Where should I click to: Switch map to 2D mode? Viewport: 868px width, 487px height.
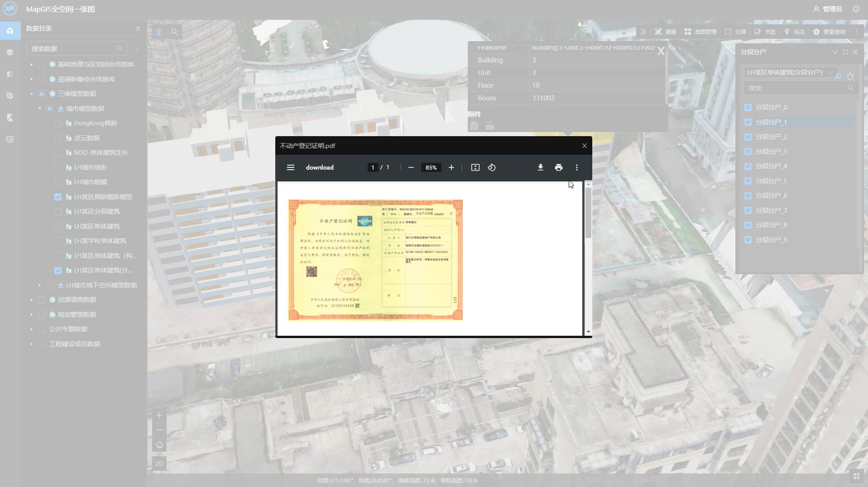click(x=159, y=464)
